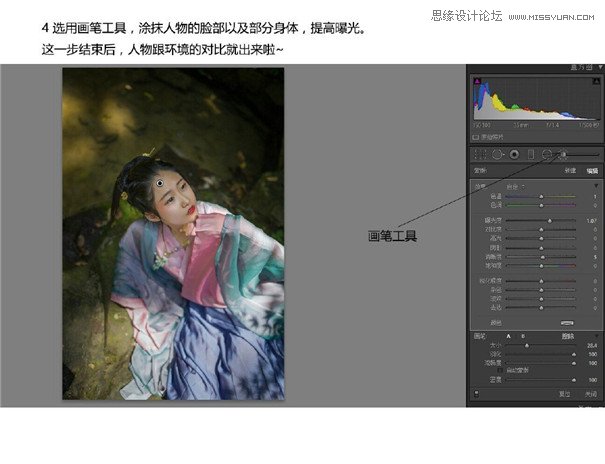Viewport: 605px width, 464px height.
Task: Click the 曝光度 exposure slider handle
Action: [549, 221]
